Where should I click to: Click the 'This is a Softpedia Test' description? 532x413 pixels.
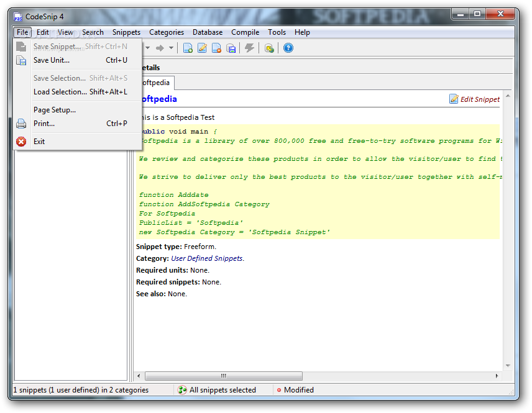coord(178,117)
